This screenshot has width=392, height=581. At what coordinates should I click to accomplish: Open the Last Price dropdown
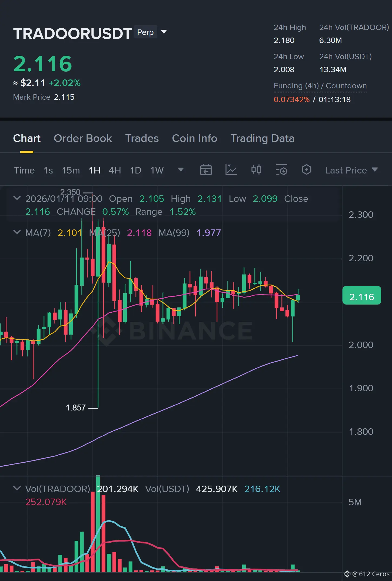(x=351, y=170)
